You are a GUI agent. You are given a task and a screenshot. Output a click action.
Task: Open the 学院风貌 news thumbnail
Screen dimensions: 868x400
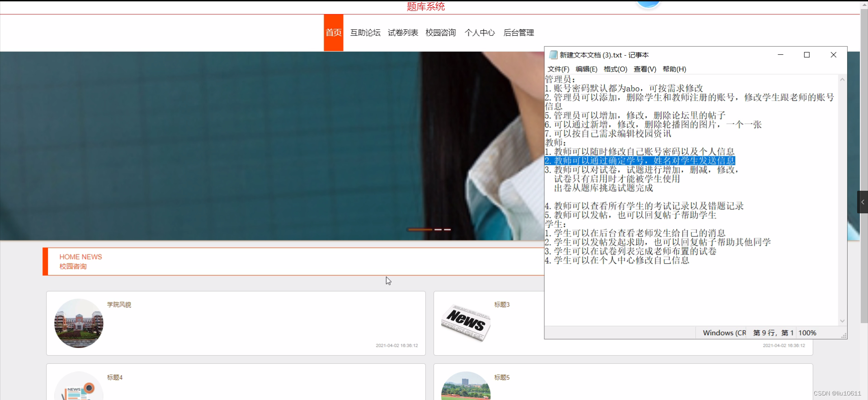(79, 323)
